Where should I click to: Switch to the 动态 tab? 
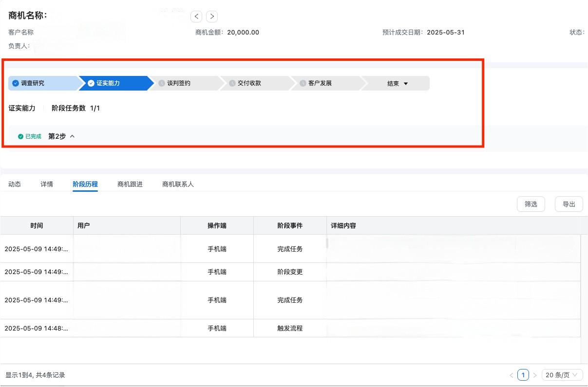(14, 184)
